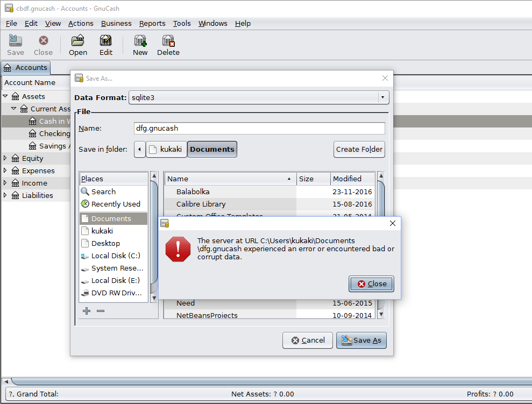Open the Reports menu
Image resolution: width=532 pixels, height=404 pixels.
coord(152,24)
